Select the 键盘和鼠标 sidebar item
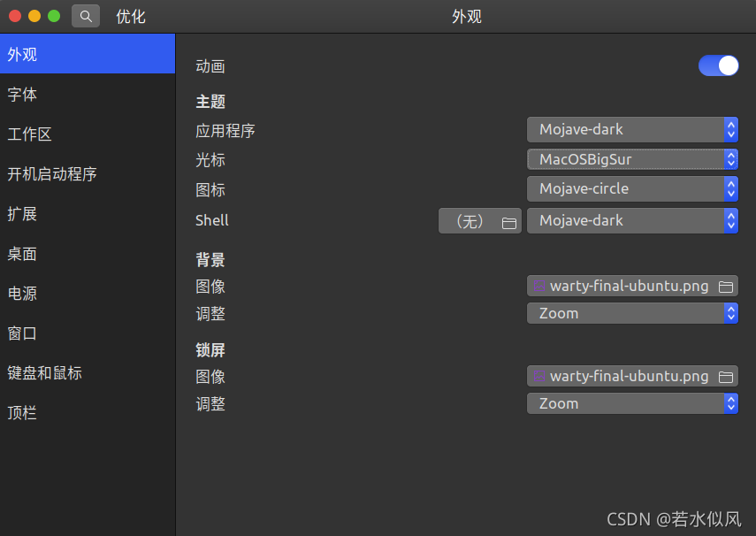Viewport: 756px width, 536px height. (45, 373)
